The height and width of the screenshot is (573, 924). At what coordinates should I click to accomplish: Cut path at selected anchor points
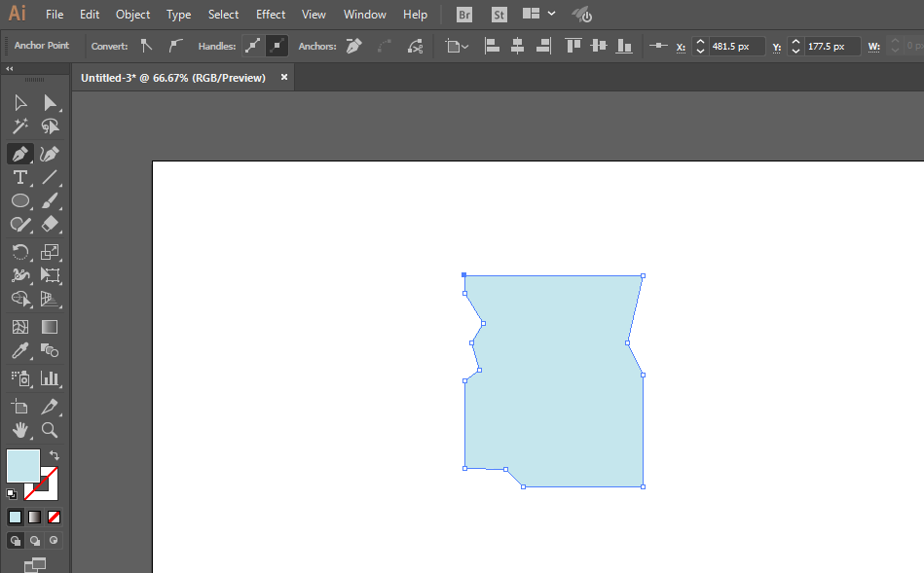[x=416, y=46]
